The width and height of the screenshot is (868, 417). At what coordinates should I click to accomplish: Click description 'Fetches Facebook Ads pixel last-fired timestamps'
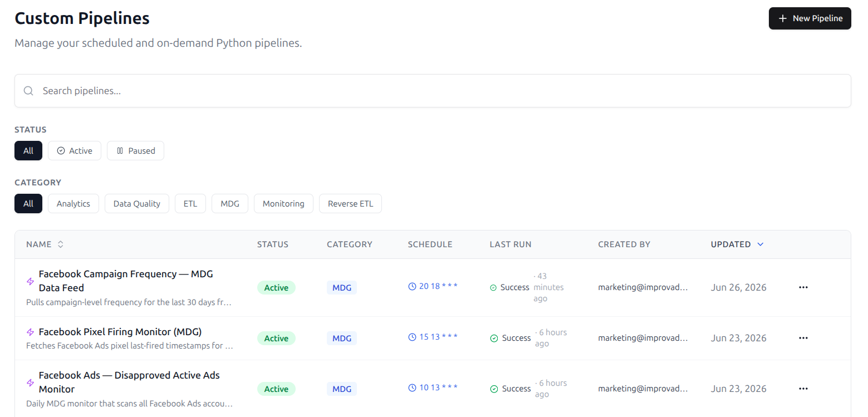click(x=130, y=346)
